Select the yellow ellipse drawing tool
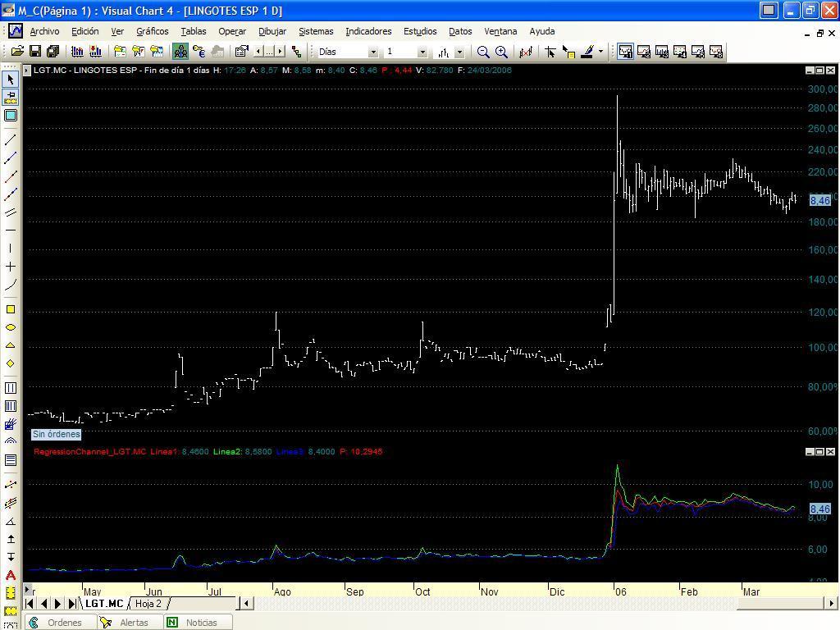Viewport: 840px width, 630px height. click(10, 327)
